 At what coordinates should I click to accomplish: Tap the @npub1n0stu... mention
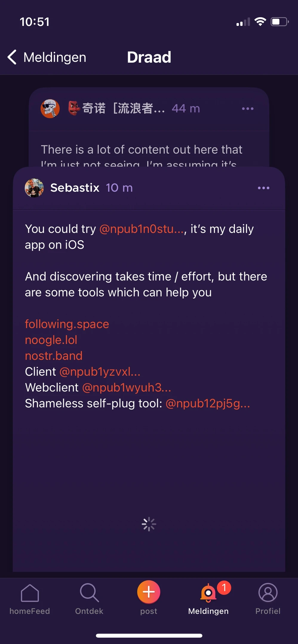click(142, 229)
